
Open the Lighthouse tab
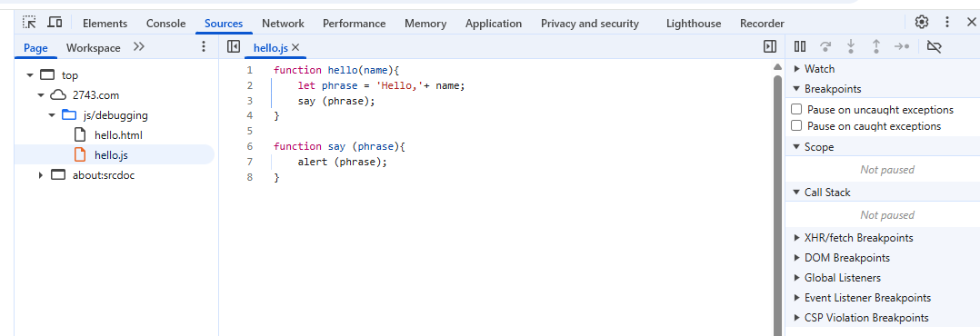[x=694, y=23]
